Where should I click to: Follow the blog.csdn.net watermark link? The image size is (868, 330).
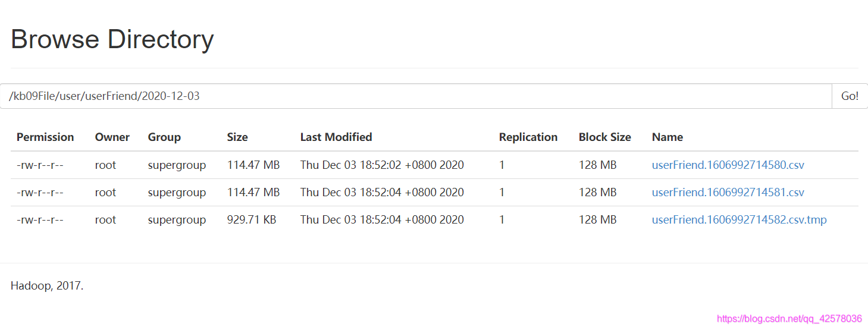[x=789, y=318]
